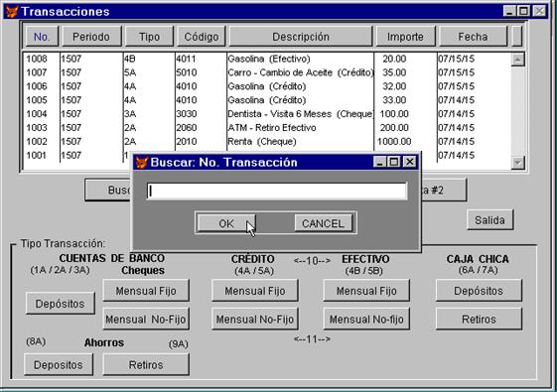Open Retiros under Caja Chica
The width and height of the screenshot is (557, 392).
[479, 320]
